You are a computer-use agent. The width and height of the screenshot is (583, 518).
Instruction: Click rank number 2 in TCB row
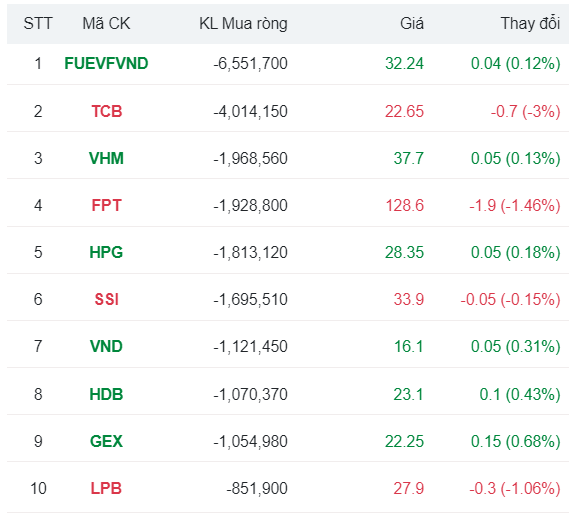[x=38, y=111]
